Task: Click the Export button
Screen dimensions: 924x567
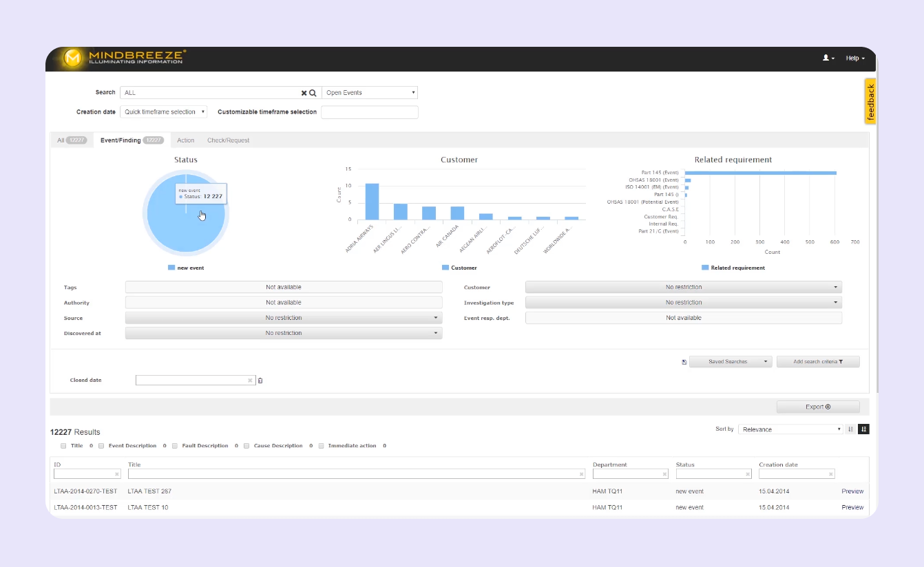Action: pos(818,407)
